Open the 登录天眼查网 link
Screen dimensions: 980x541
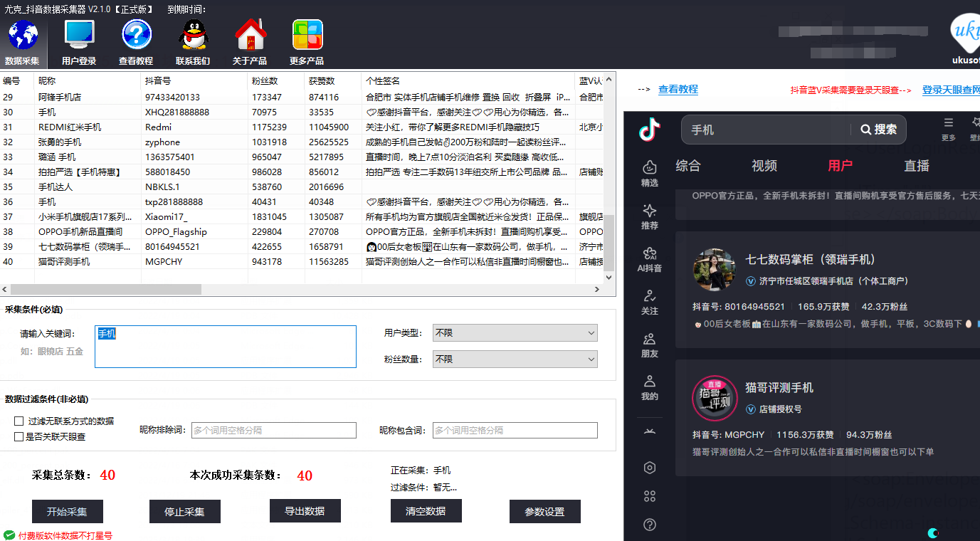pyautogui.click(x=950, y=89)
